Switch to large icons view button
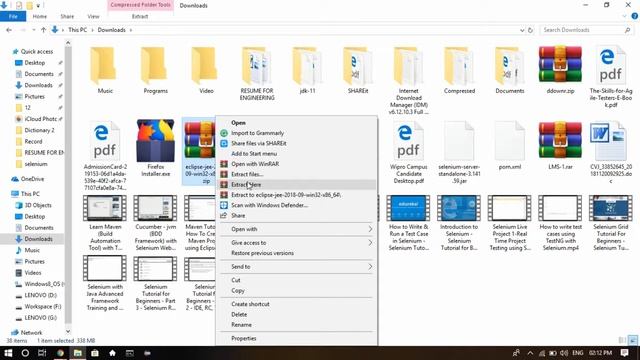640x360 pixels. [x=632, y=340]
